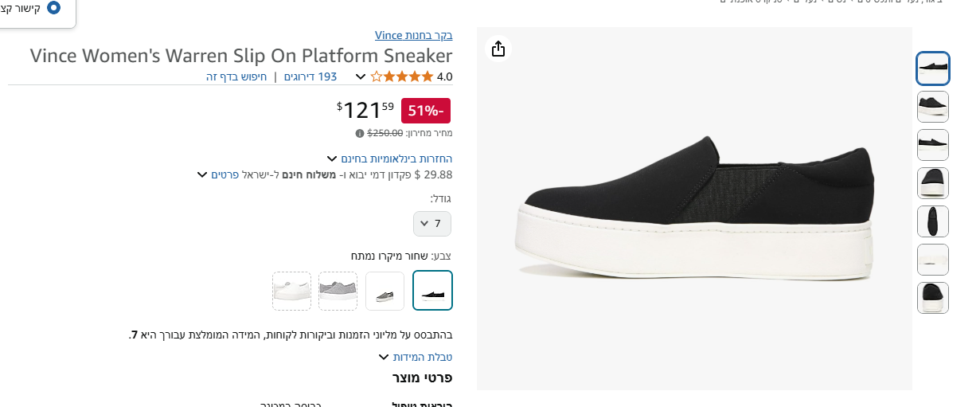Click search on this page link
This screenshot has width=980, height=407.
click(236, 76)
